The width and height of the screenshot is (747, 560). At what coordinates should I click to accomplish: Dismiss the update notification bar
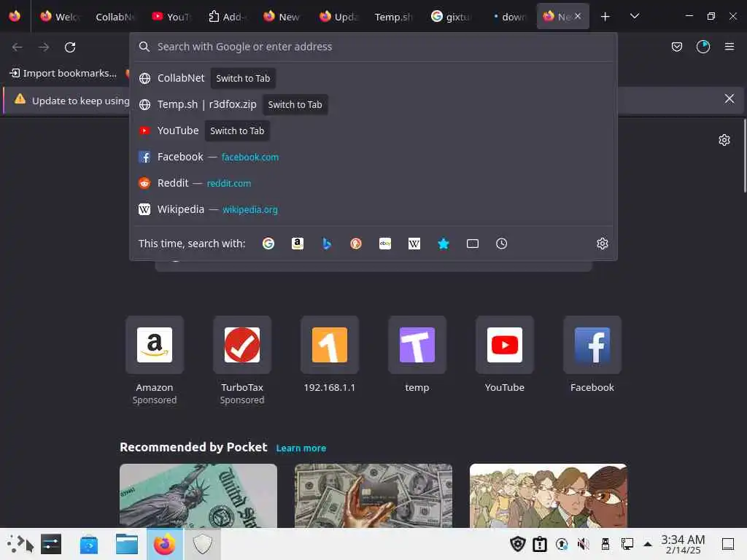pyautogui.click(x=729, y=98)
